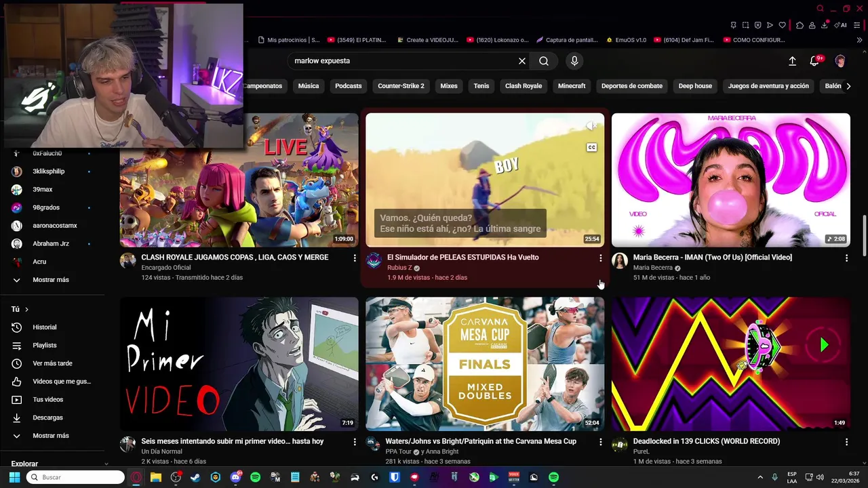Click the Windows taskbar Buscar search box
This screenshot has width=868, height=488.
tap(75, 477)
